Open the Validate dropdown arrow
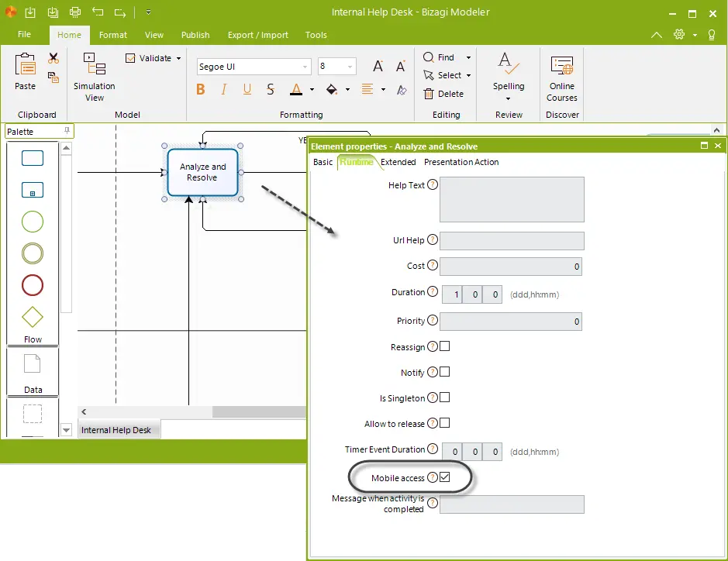 179,58
